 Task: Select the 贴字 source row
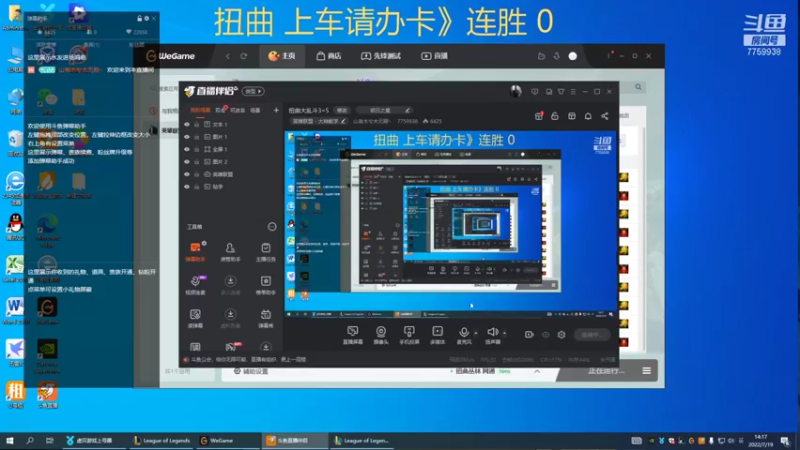coord(232,187)
